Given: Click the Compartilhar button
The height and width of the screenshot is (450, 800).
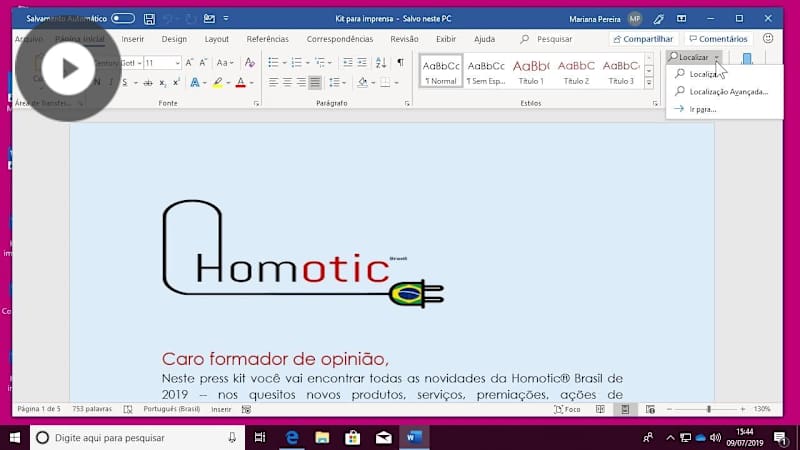Looking at the screenshot, I should coord(643,39).
